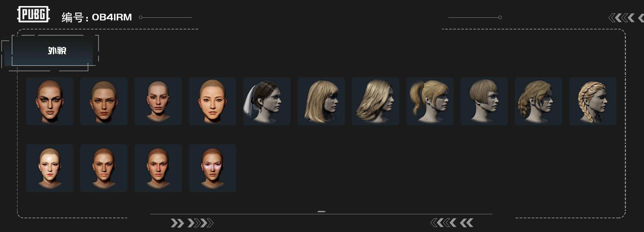Choose the straight blonde hair with bangs
Image resolution: width=644 pixels, height=232 pixels.
point(321,101)
